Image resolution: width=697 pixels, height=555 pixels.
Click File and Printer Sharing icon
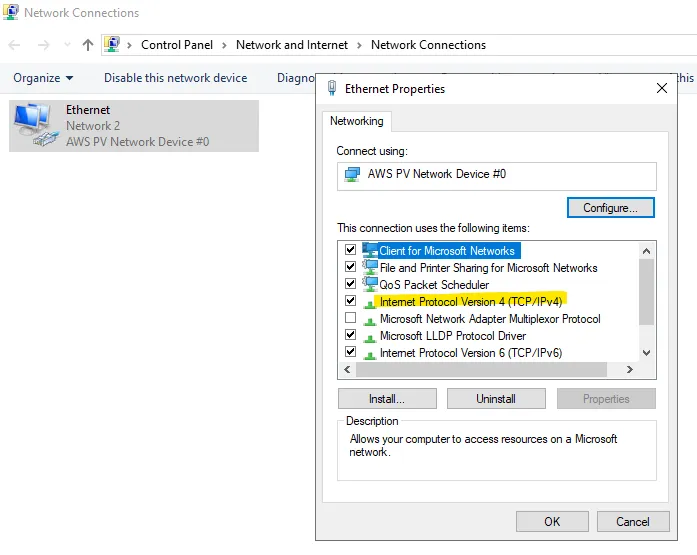point(370,267)
